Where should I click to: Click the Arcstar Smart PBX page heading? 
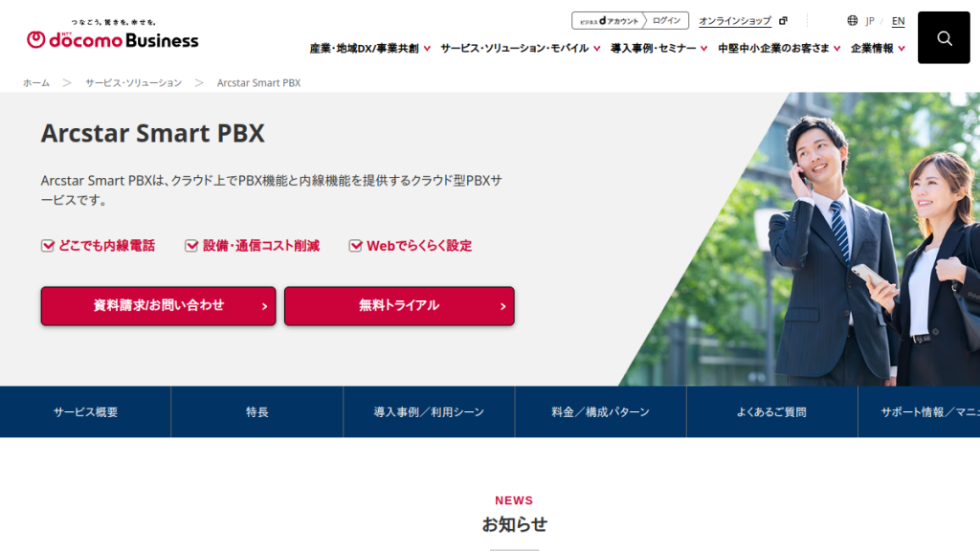pyautogui.click(x=153, y=133)
